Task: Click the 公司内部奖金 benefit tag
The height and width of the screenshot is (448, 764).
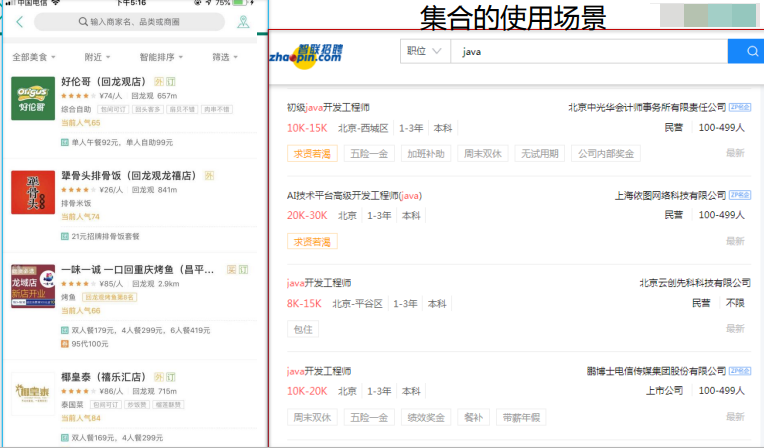Action: coord(606,154)
